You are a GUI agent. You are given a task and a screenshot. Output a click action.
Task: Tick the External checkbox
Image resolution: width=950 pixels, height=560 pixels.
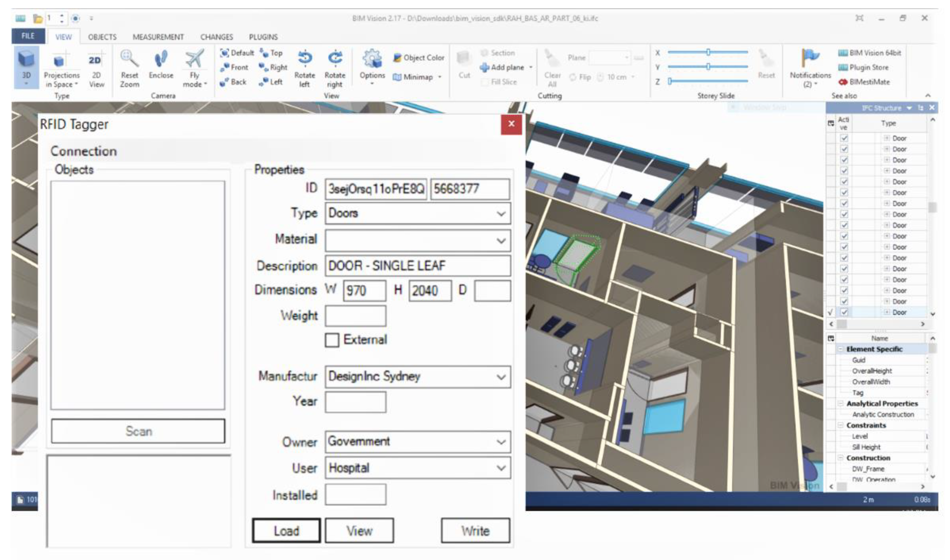[x=332, y=340]
